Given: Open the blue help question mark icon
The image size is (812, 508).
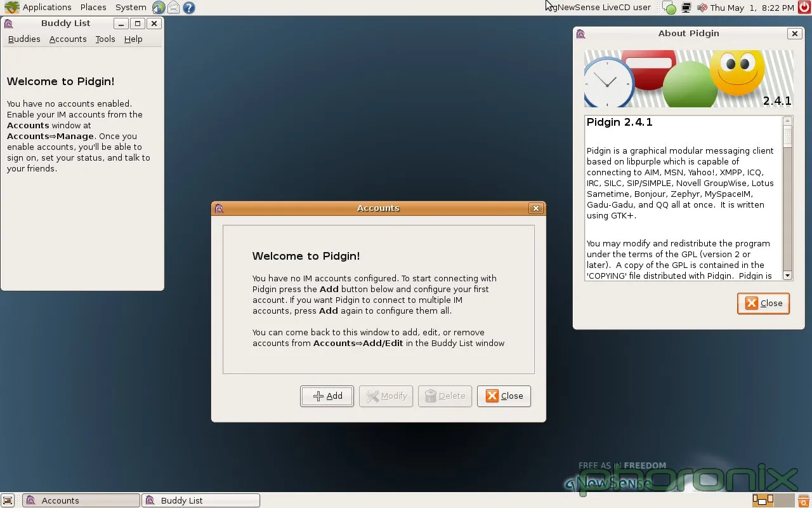Looking at the screenshot, I should click(x=188, y=8).
